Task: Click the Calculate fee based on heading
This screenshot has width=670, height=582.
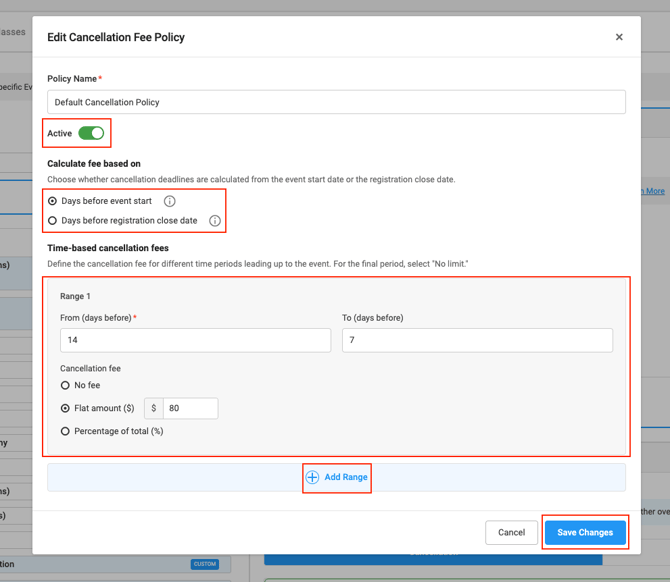Action: click(x=94, y=164)
